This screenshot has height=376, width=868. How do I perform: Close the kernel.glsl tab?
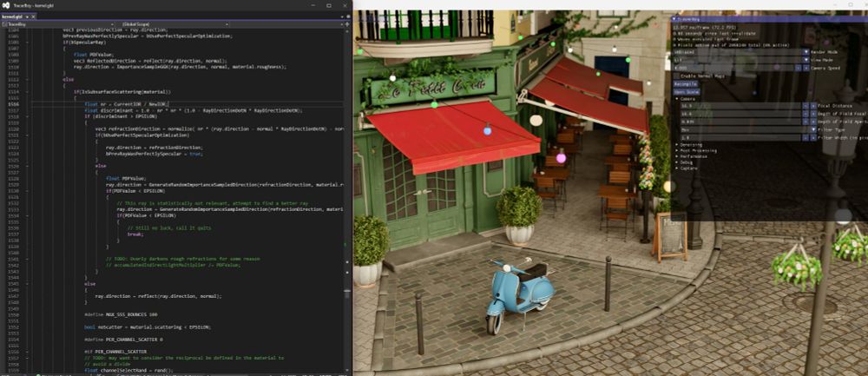33,16
